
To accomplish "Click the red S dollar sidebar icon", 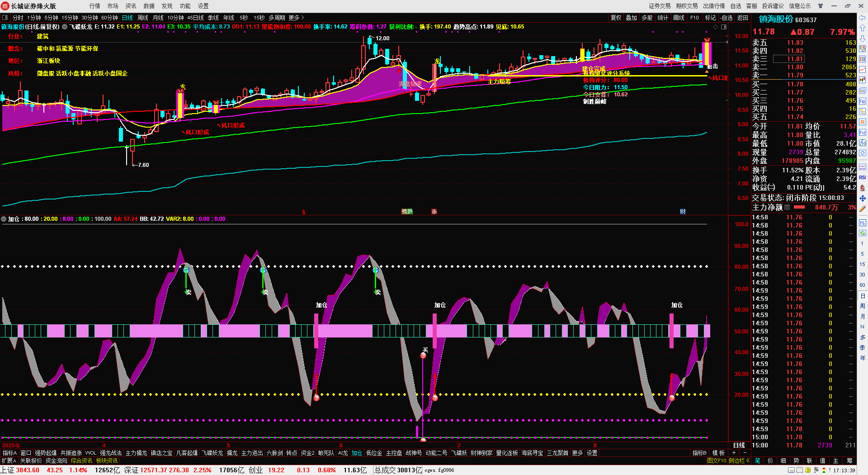I will click(x=863, y=188).
